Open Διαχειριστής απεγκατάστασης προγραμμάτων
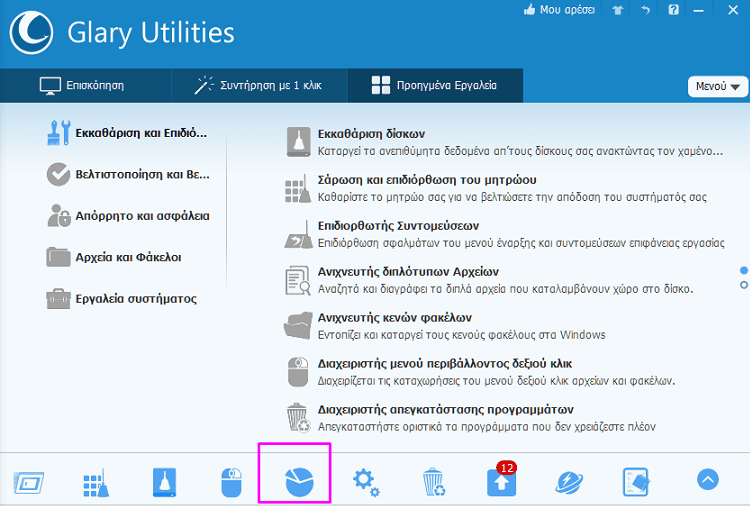Viewport: 750px width, 506px height. pos(446,409)
